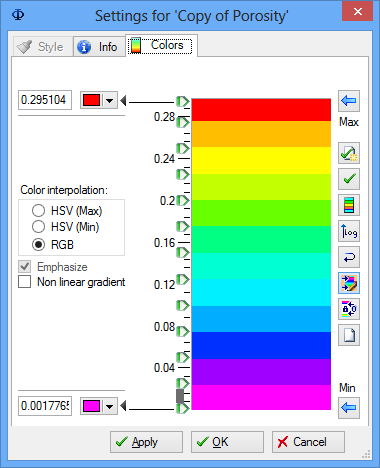Click the 0.04 scale label

(164, 368)
